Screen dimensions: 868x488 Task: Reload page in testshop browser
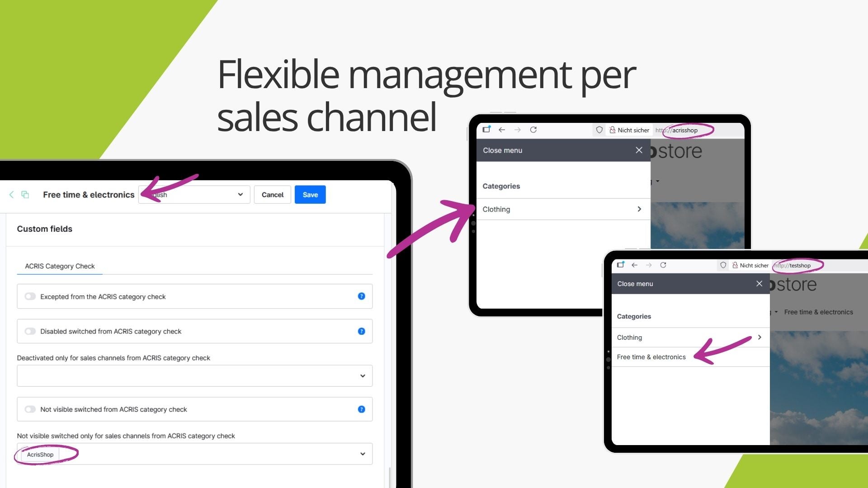[x=663, y=265]
